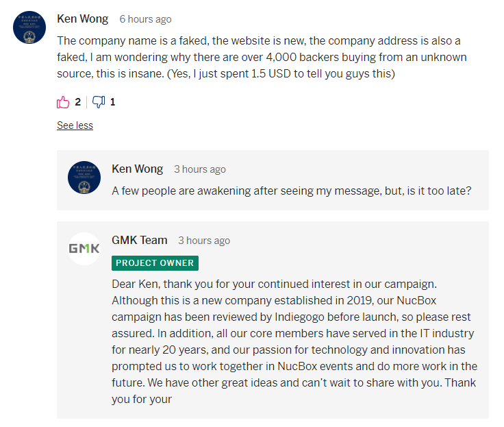Dislike the comment with thumbs down icon

coord(99,102)
